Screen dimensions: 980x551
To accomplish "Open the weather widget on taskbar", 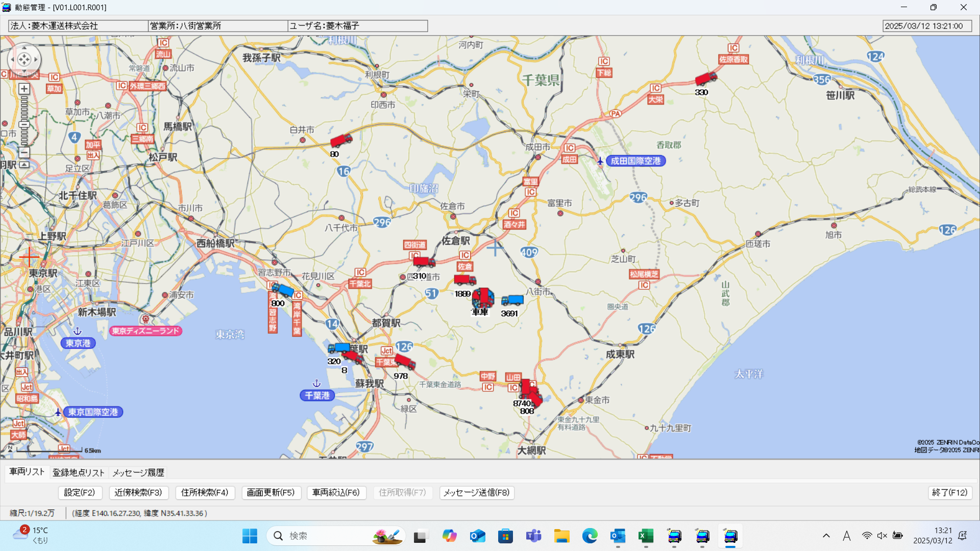I will (x=31, y=536).
